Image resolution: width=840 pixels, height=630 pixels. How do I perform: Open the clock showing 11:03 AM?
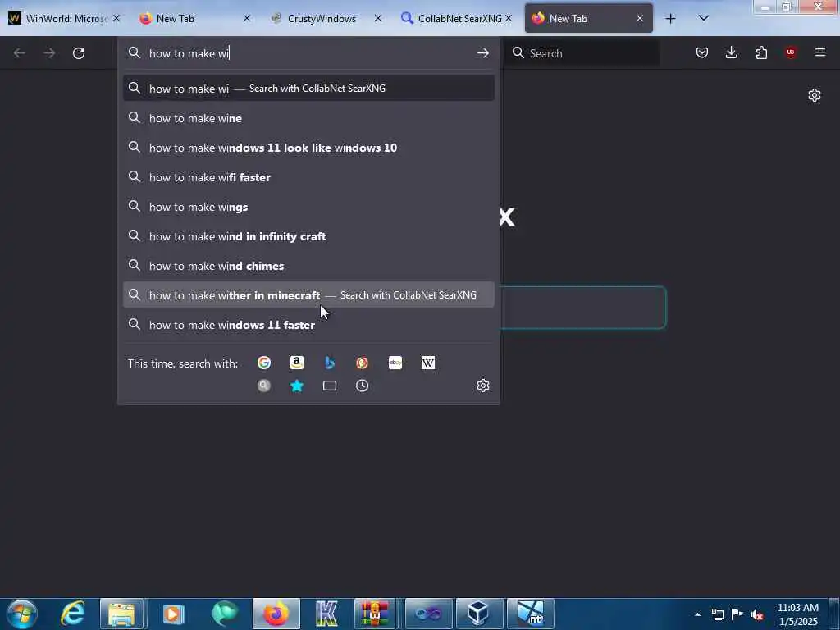(x=798, y=614)
